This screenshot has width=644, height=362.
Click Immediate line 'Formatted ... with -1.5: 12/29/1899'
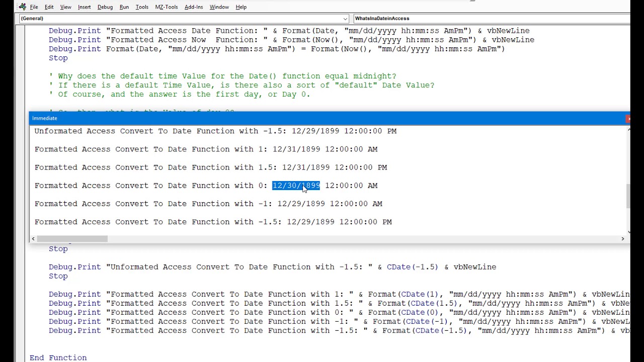pos(213,222)
